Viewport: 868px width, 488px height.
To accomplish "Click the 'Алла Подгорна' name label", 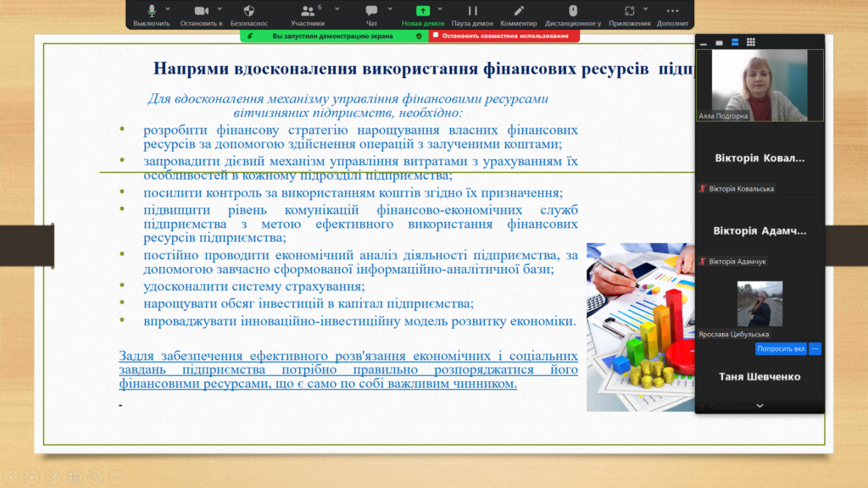I will click(x=723, y=116).
